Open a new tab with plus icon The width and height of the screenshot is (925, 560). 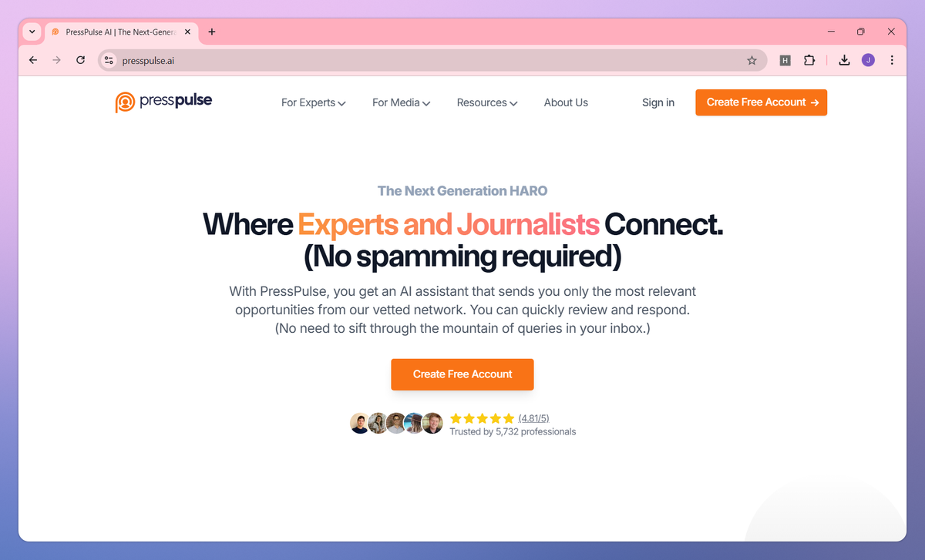tap(212, 32)
